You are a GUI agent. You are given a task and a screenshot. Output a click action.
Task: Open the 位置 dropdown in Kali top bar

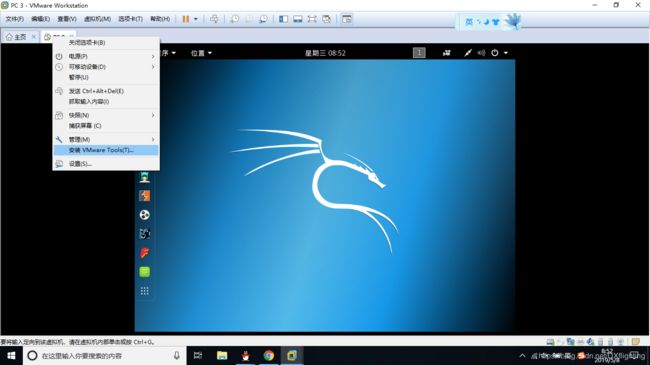[x=201, y=53]
